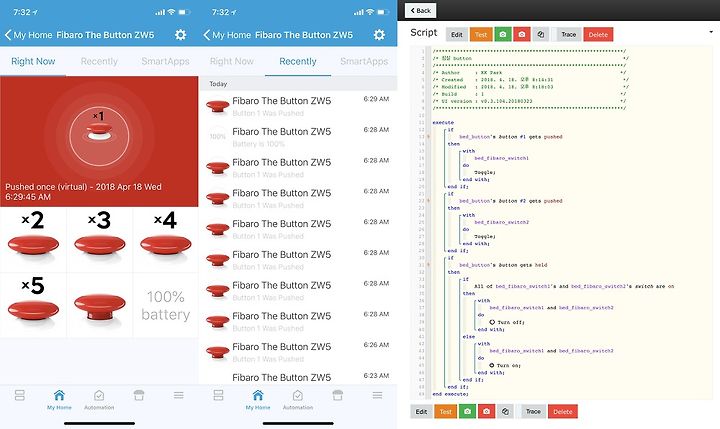Click Edit button below the script
720x429 pixels.
(422, 412)
